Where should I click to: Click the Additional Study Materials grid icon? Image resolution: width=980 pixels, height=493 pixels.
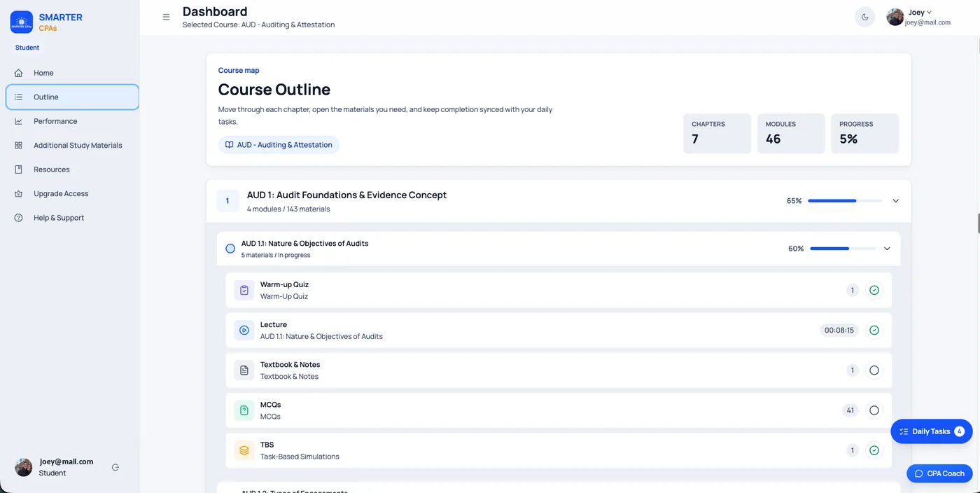pyautogui.click(x=19, y=146)
